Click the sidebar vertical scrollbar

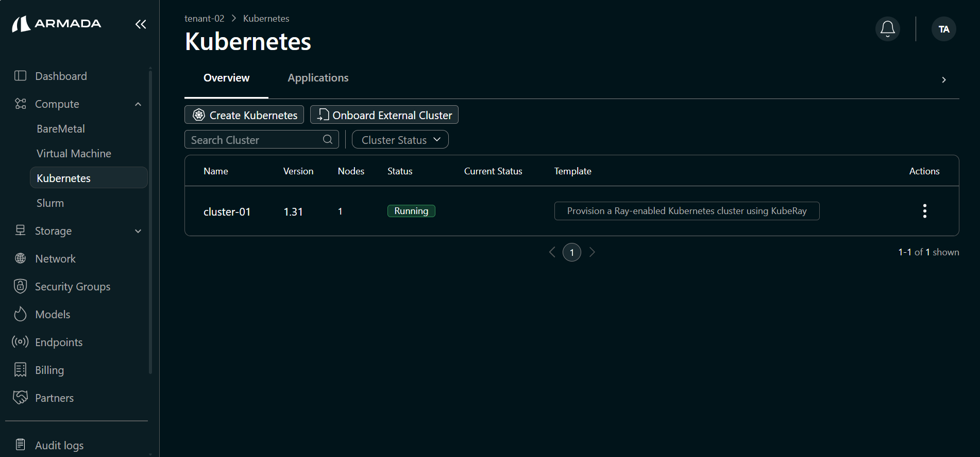pyautogui.click(x=150, y=222)
